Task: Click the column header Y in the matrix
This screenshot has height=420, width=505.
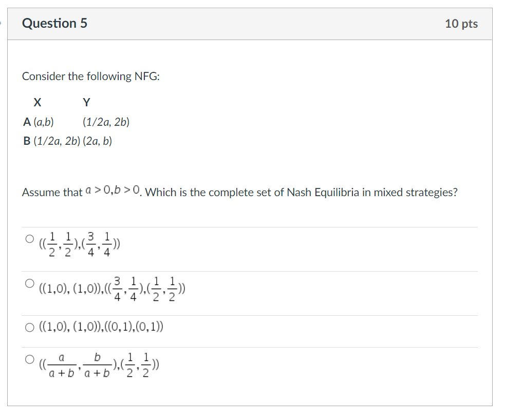Action: tap(86, 102)
